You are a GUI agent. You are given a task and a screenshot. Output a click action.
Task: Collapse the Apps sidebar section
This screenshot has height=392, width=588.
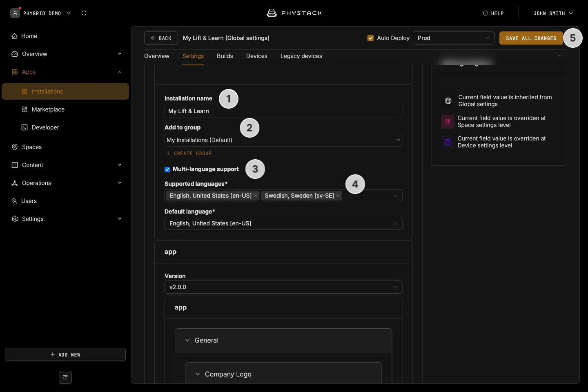(120, 72)
